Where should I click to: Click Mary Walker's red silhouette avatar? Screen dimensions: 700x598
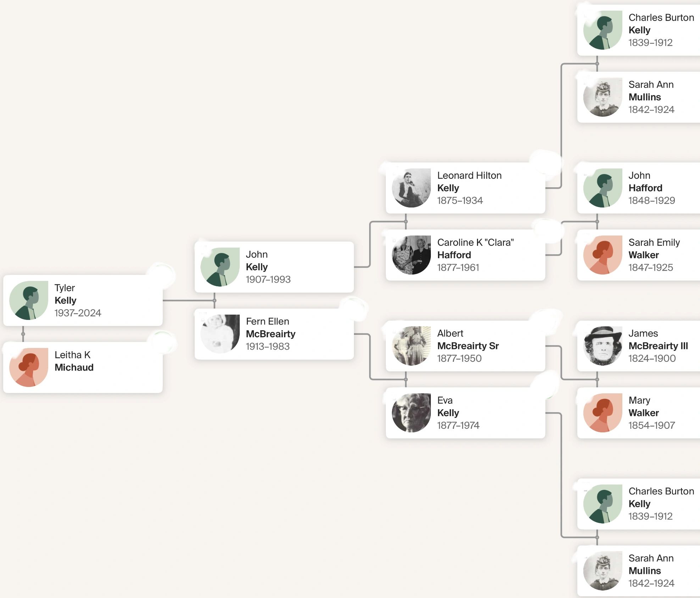[602, 413]
